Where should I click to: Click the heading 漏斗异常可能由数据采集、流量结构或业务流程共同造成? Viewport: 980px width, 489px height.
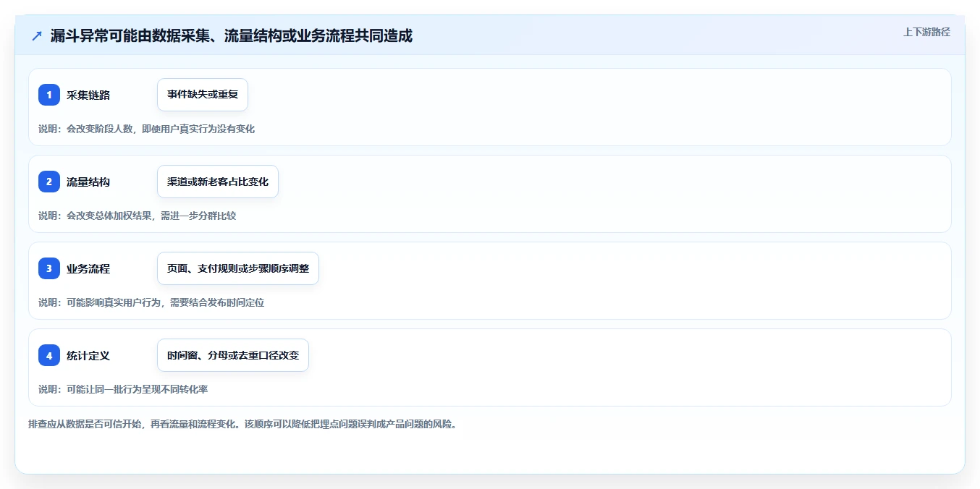pos(232,36)
